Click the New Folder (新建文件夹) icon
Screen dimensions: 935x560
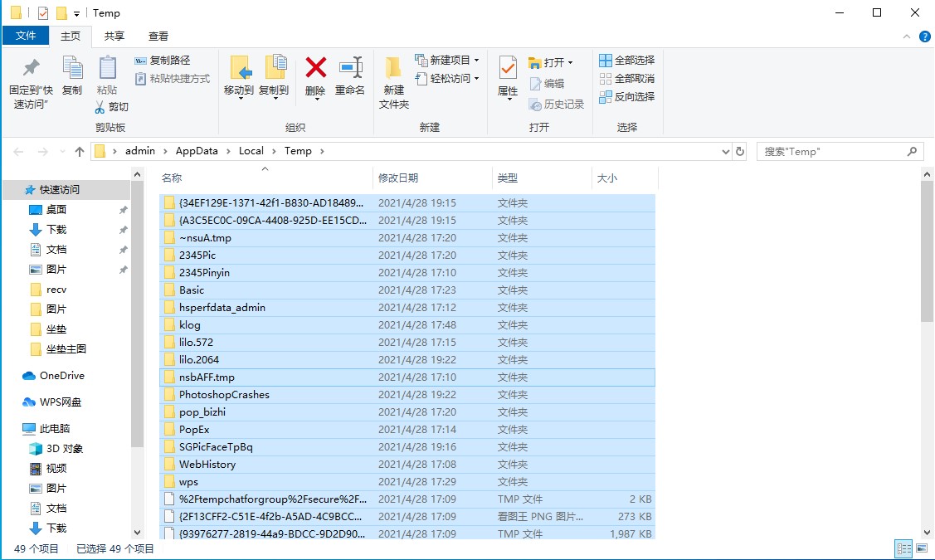393,68
